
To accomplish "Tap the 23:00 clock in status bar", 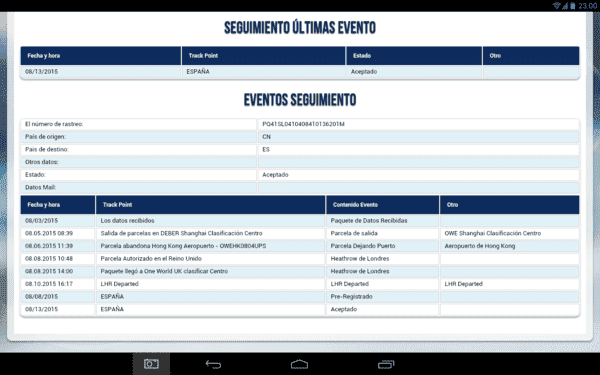I will 587,6.
